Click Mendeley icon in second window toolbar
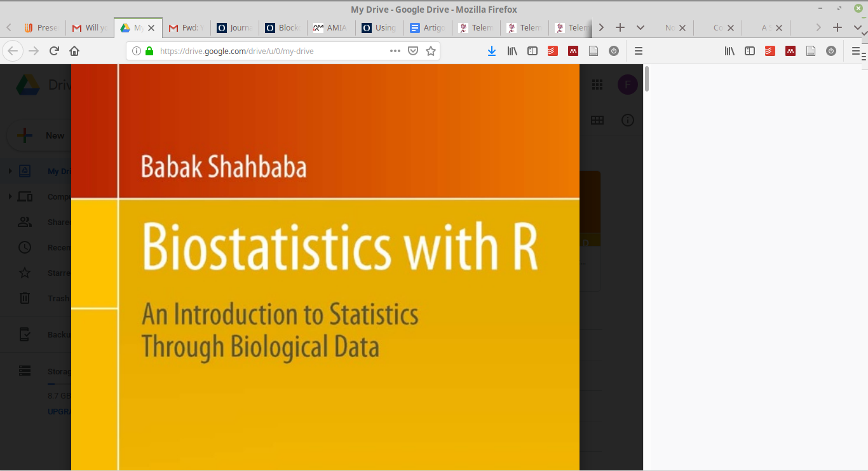This screenshot has height=471, width=868. [x=790, y=51]
